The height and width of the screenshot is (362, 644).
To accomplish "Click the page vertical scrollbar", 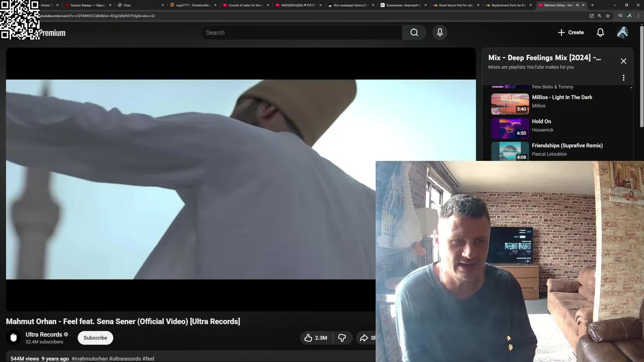I will coord(641,75).
